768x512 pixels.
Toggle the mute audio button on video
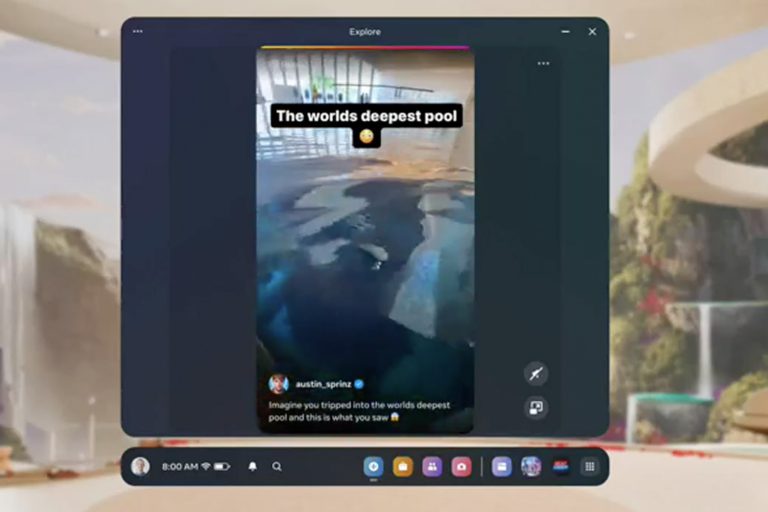pyautogui.click(x=536, y=373)
